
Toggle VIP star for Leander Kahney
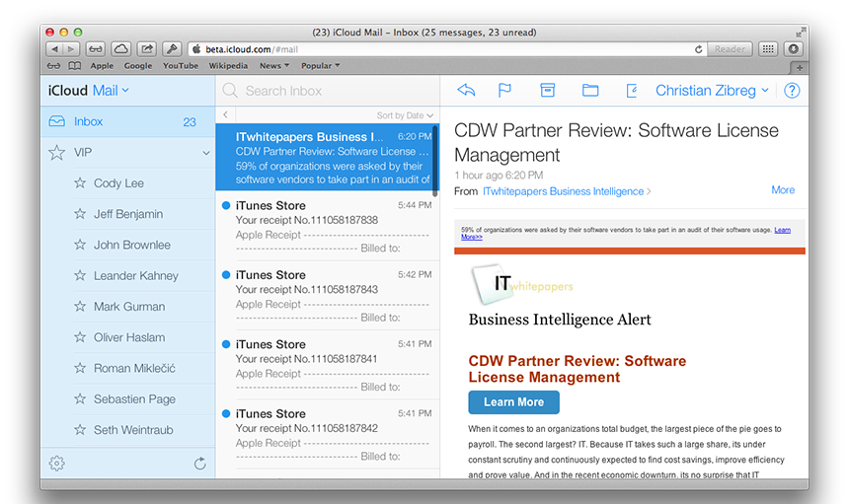(80, 275)
